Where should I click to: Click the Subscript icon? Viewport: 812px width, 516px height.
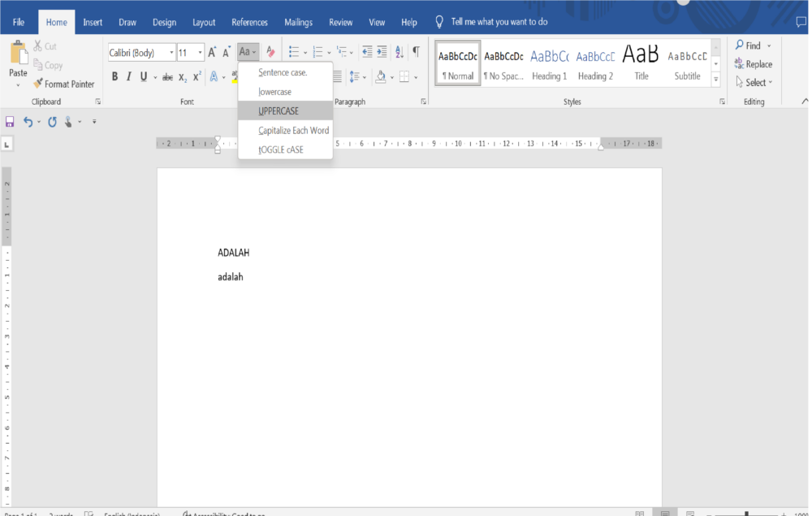183,77
